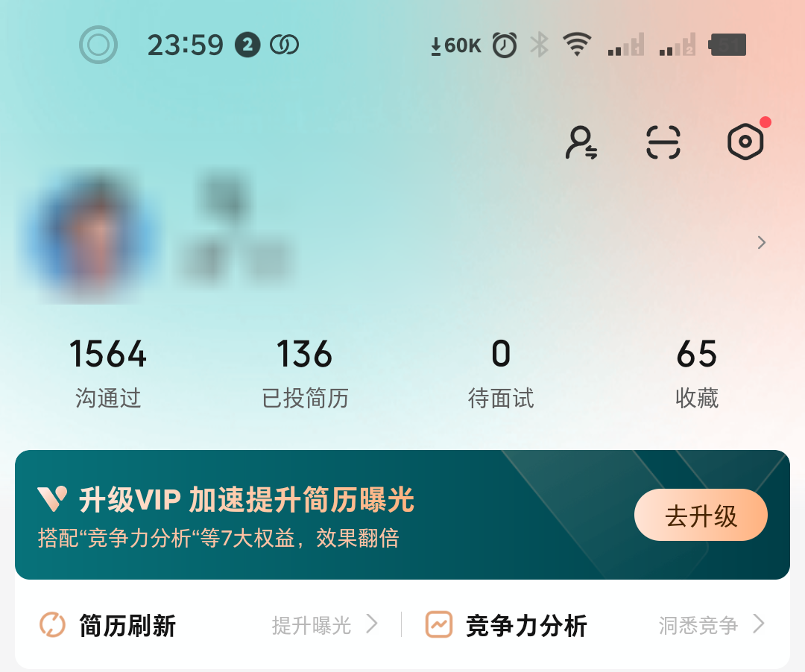This screenshot has width=805, height=672.
Task: Click the 去升级 button
Action: point(701,515)
